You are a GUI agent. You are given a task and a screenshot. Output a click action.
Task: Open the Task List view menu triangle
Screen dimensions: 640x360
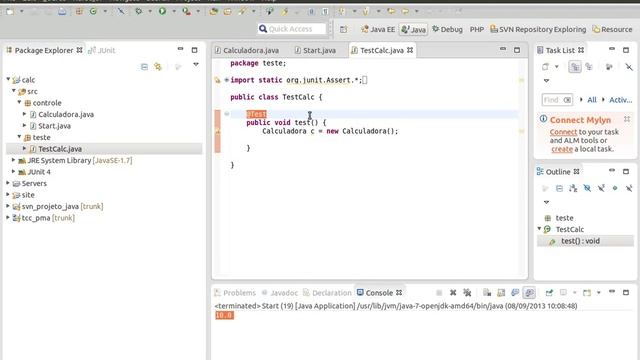coord(547,81)
